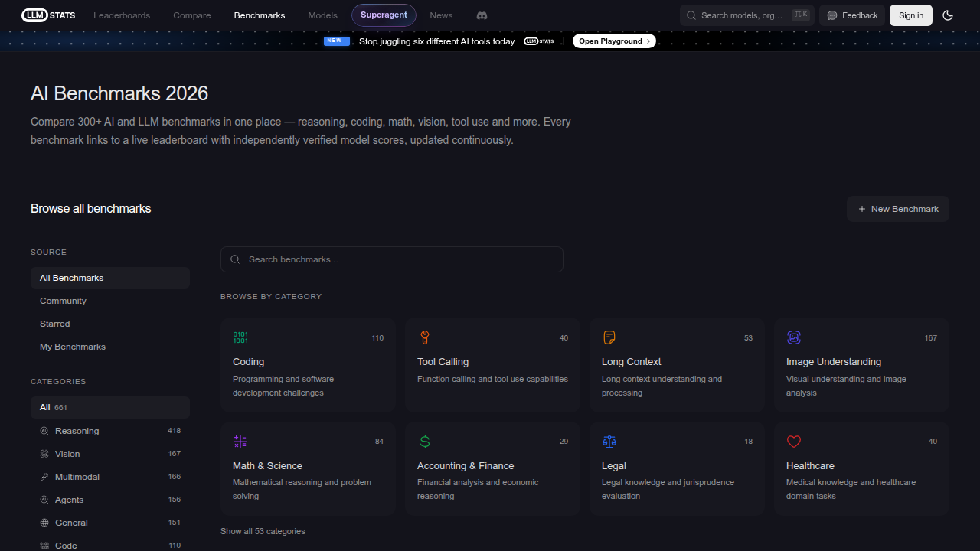980x551 pixels.
Task: Click the Search models top search box
Action: tap(747, 15)
